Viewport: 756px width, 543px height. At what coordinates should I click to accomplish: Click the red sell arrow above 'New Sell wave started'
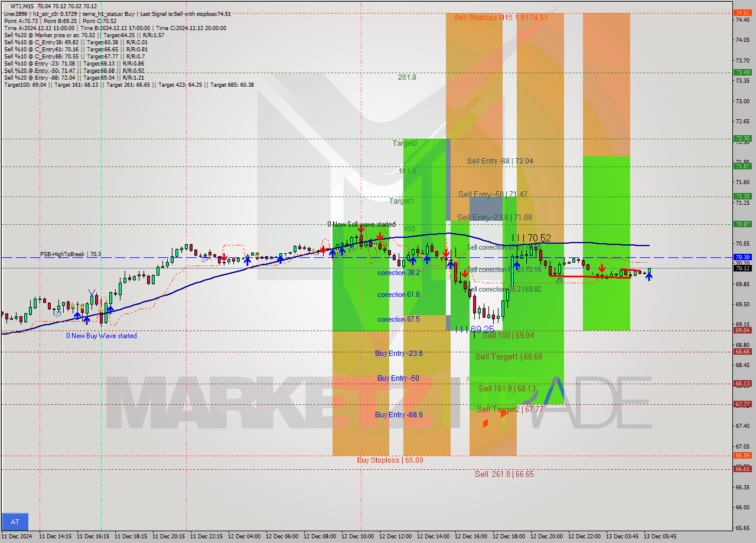(x=360, y=230)
